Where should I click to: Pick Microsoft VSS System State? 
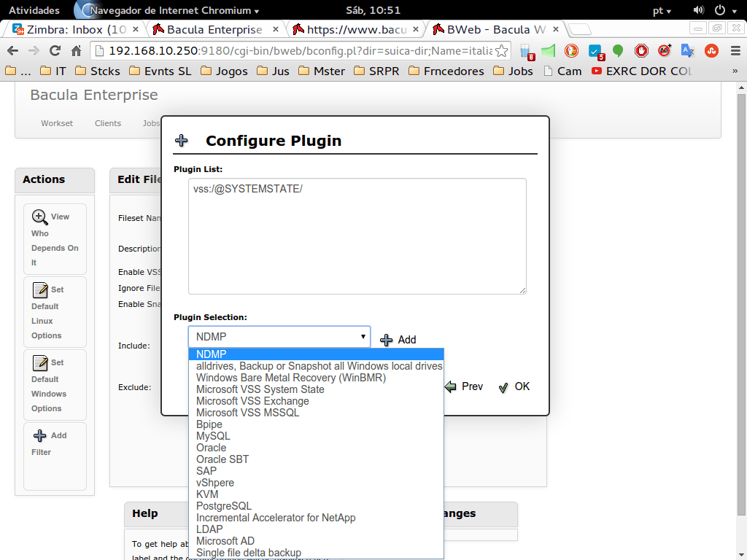coord(317,389)
